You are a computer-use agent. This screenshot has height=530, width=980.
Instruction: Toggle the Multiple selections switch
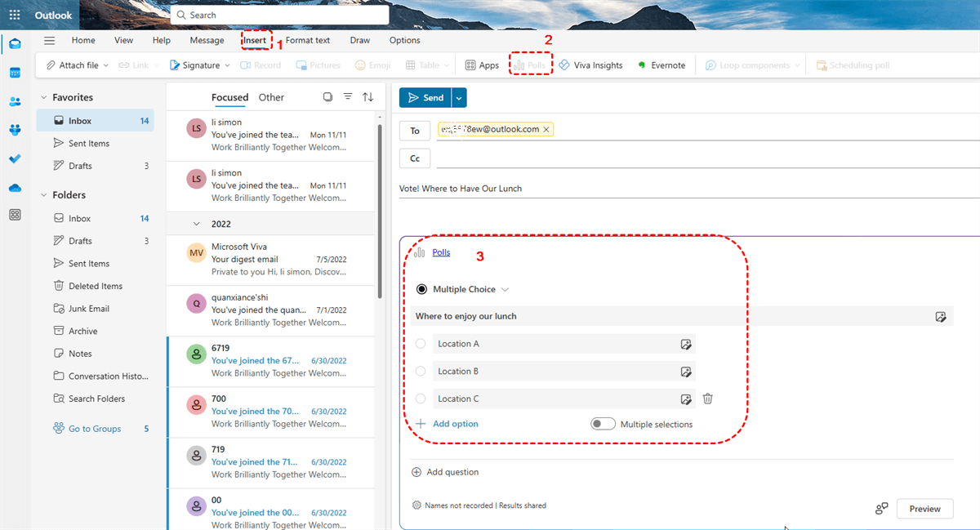click(x=603, y=424)
